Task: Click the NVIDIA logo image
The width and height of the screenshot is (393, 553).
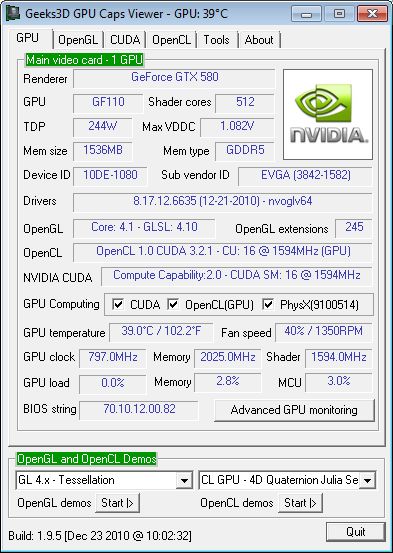Action: coord(328,114)
